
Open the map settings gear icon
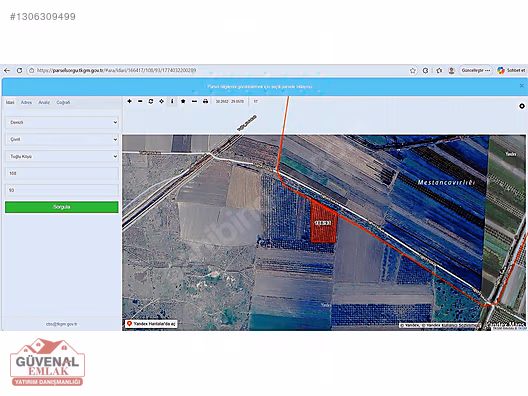point(522,106)
